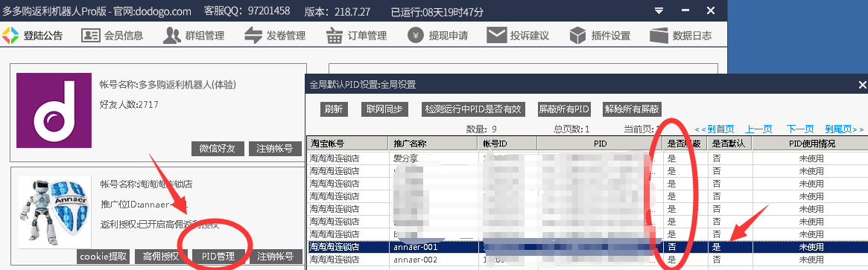Click the purple 多多购 account avatar
Viewport: 868px width, 270px height.
click(54, 110)
